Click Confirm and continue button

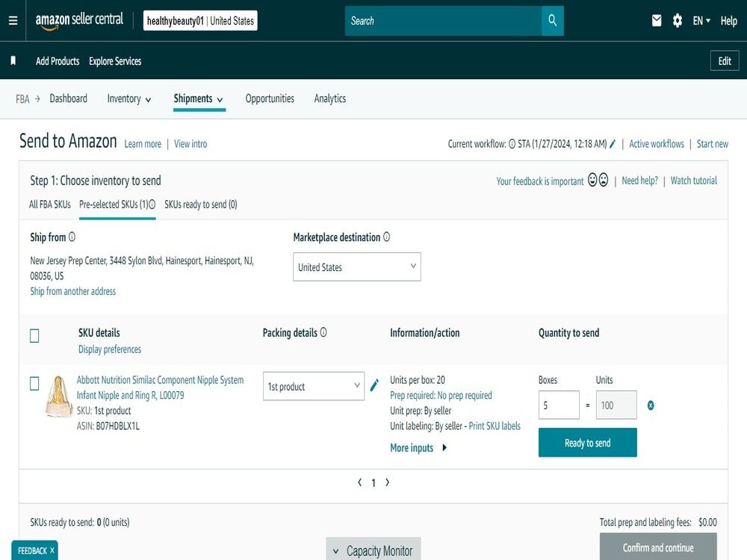(x=658, y=547)
